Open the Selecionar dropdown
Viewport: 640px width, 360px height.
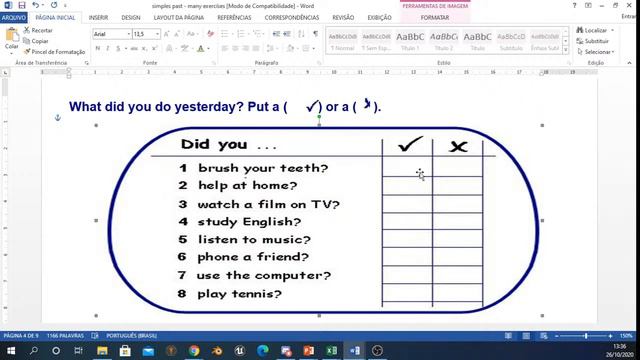pos(596,52)
